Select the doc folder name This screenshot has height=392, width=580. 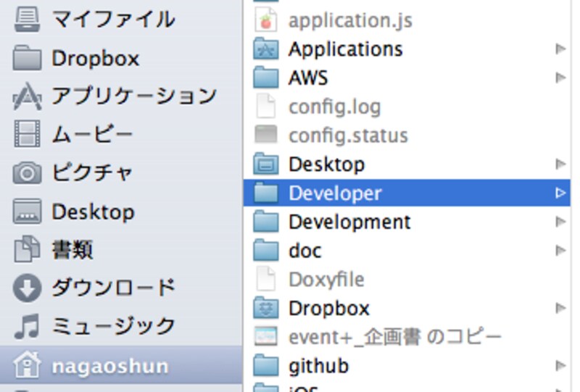click(304, 251)
